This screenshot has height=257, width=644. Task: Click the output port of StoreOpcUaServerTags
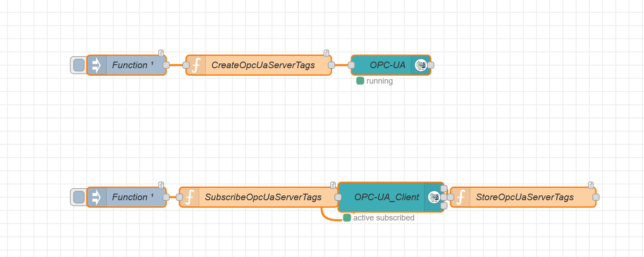click(596, 197)
